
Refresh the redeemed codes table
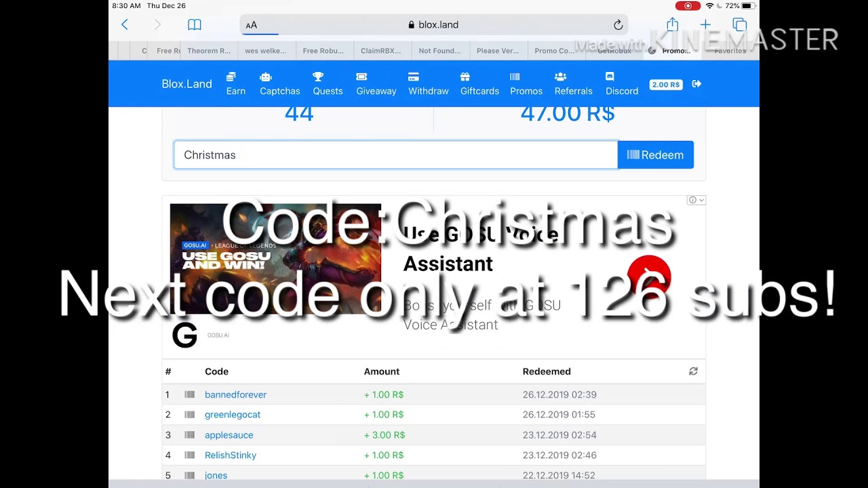click(x=693, y=371)
